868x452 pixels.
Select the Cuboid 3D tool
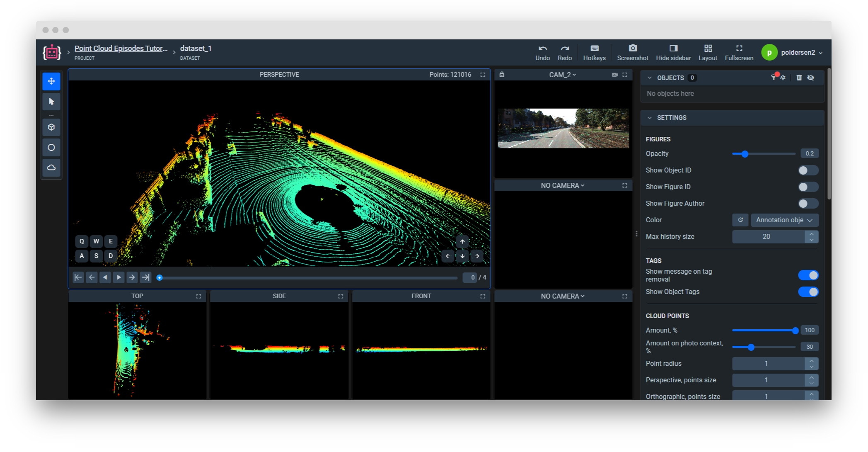click(x=51, y=127)
